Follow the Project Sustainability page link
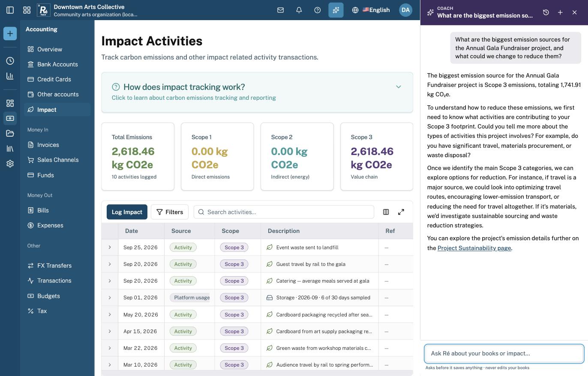The width and height of the screenshot is (588, 376). click(x=474, y=248)
